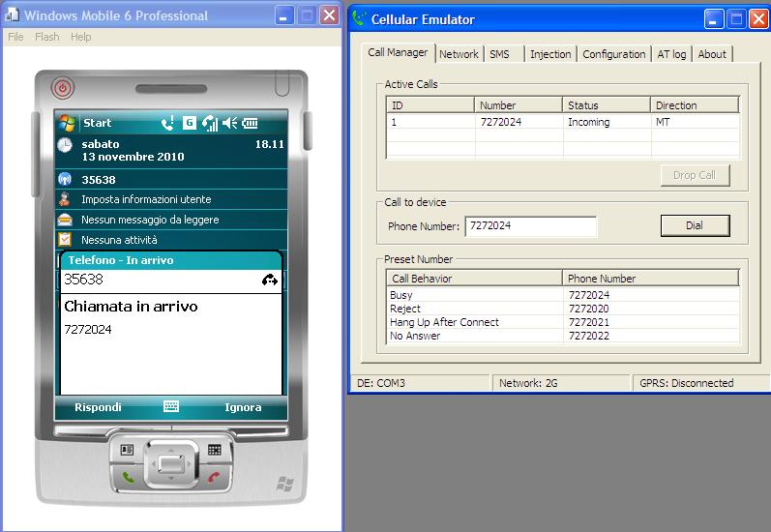Viewport: 771px width, 532px height.
Task: Tap the signal strength icon
Action: click(x=210, y=123)
